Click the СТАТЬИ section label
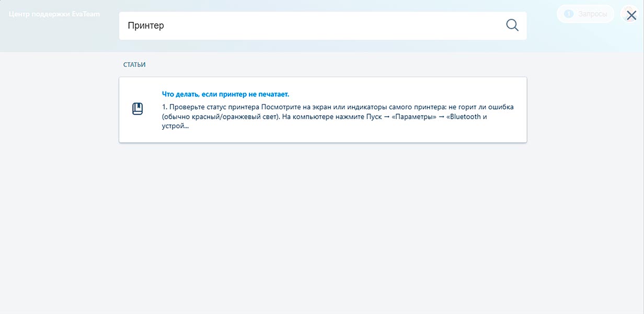The width and height of the screenshot is (644, 314). (x=133, y=64)
